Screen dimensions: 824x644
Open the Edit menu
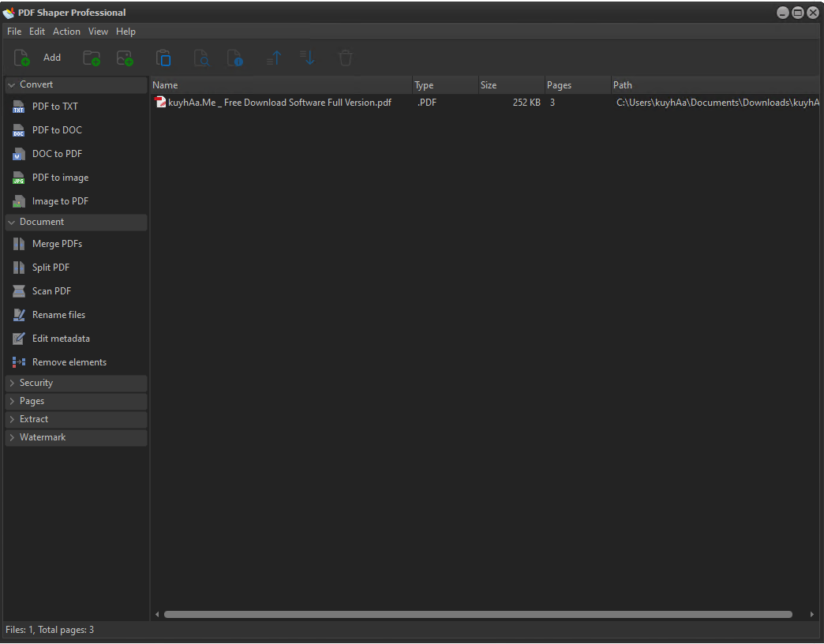[x=37, y=32]
